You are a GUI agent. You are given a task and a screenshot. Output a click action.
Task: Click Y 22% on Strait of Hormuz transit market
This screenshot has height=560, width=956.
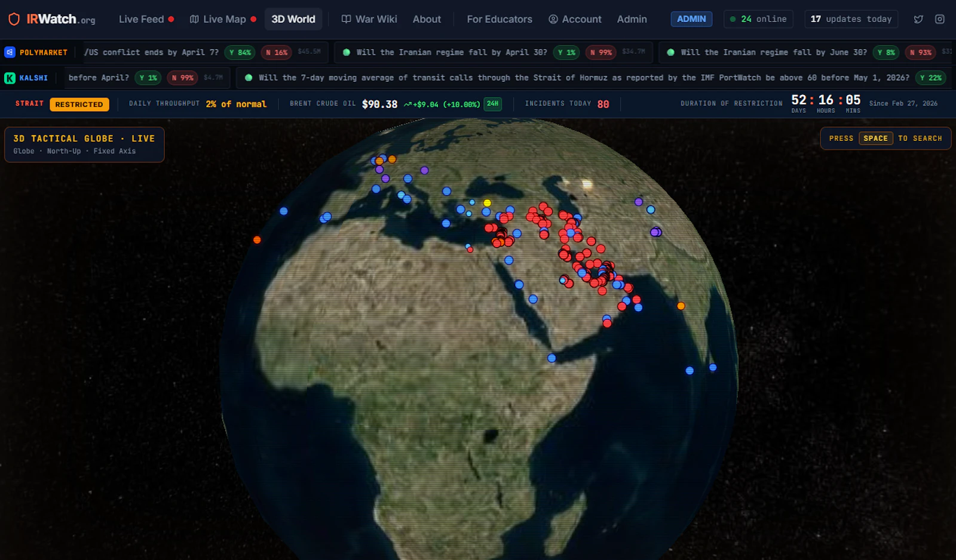pos(930,78)
